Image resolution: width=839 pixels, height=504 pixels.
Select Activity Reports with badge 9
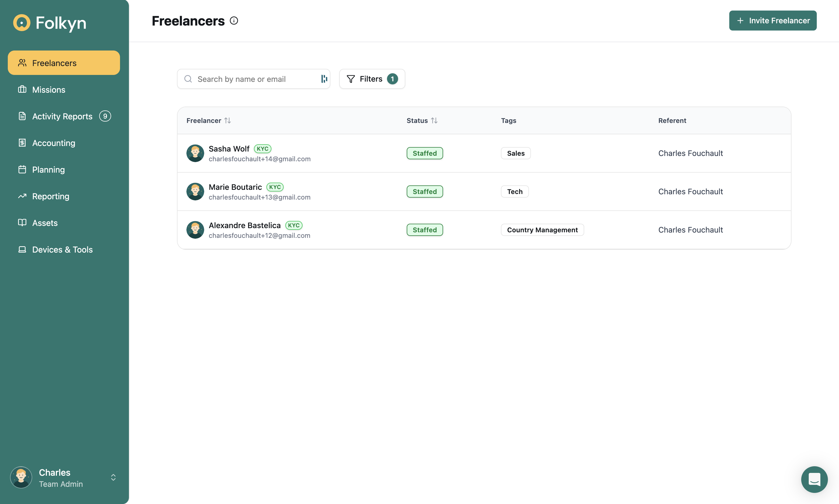[63, 116]
